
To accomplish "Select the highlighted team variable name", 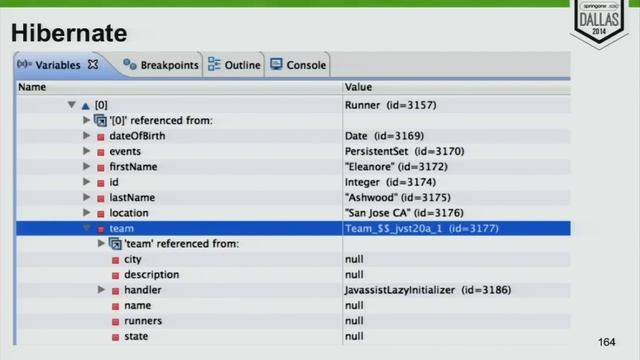I will tap(121, 228).
